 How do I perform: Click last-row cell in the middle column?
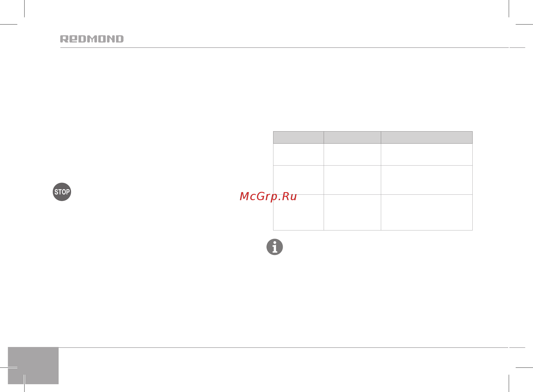coord(352,212)
